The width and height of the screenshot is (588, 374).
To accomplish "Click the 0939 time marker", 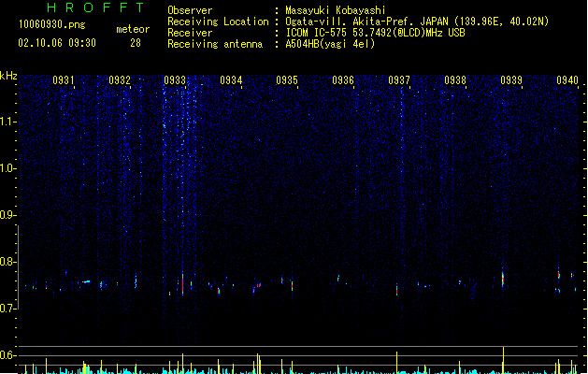I will coord(511,80).
